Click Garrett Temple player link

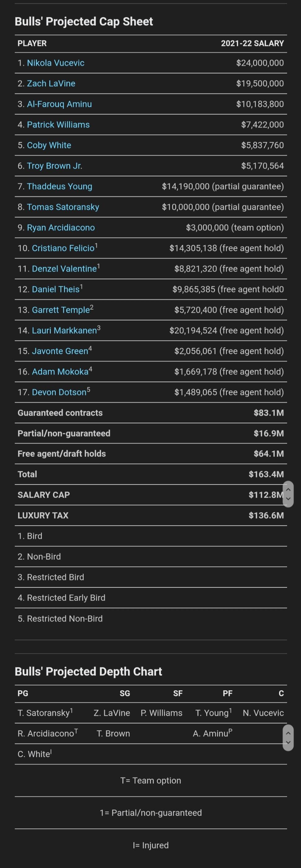pos(61,310)
